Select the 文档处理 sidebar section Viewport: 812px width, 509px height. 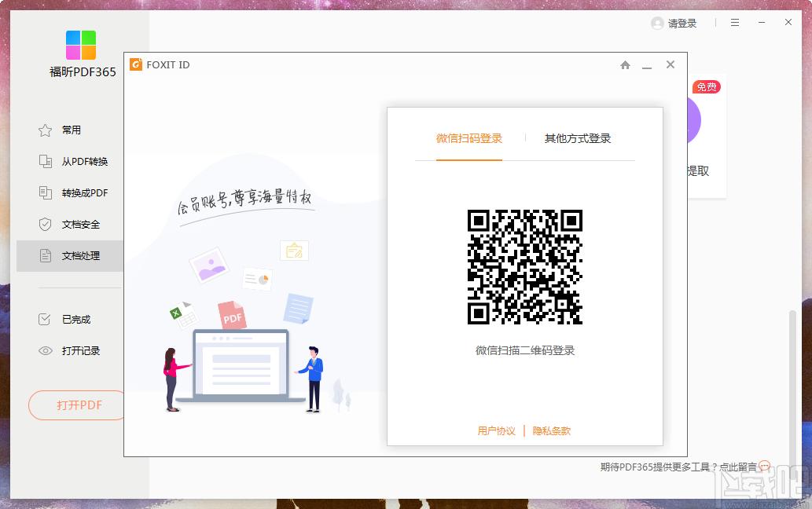coord(70,255)
